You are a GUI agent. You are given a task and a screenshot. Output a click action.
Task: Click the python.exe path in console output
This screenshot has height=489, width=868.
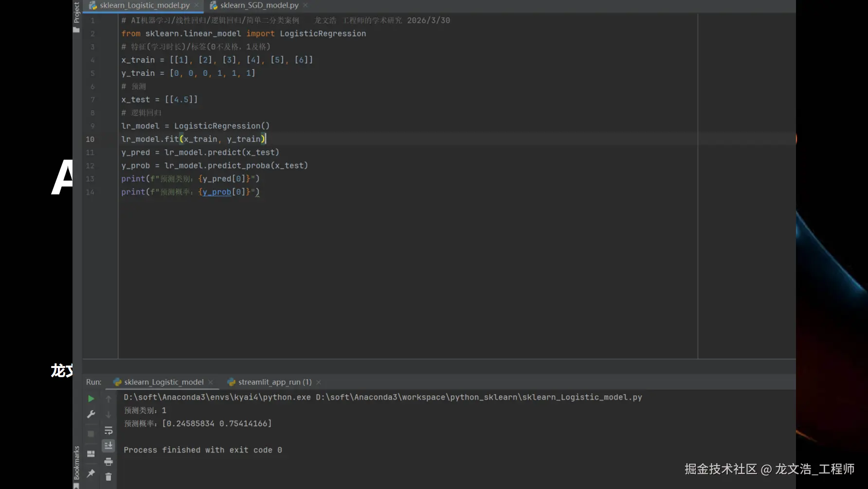[217, 397]
